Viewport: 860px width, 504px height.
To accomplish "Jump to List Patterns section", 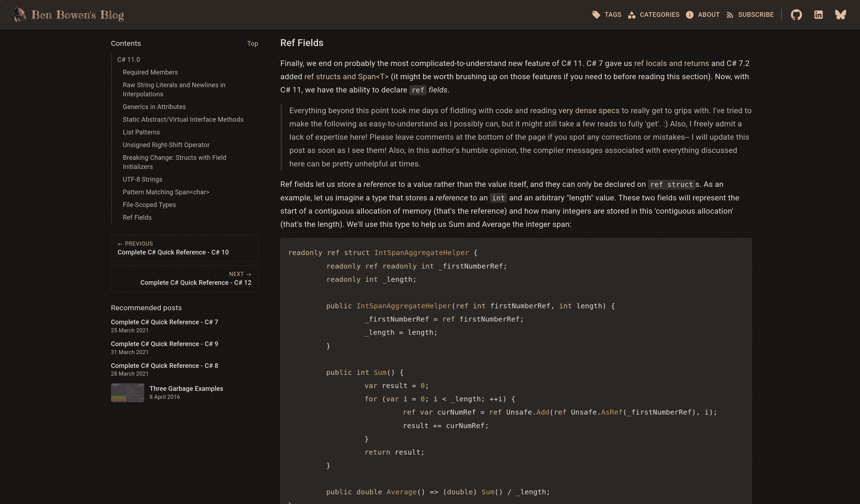I will coord(141,132).
